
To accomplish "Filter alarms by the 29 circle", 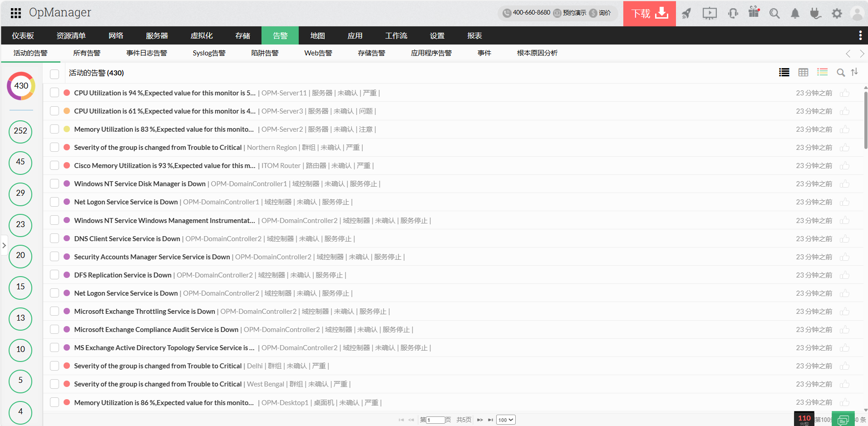I will coord(20,194).
